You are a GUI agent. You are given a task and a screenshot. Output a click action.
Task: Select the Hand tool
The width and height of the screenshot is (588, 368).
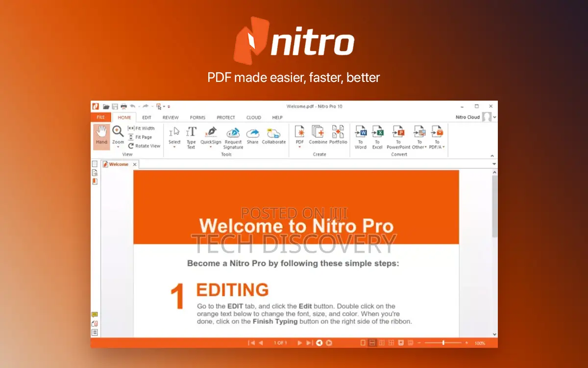[x=101, y=136]
